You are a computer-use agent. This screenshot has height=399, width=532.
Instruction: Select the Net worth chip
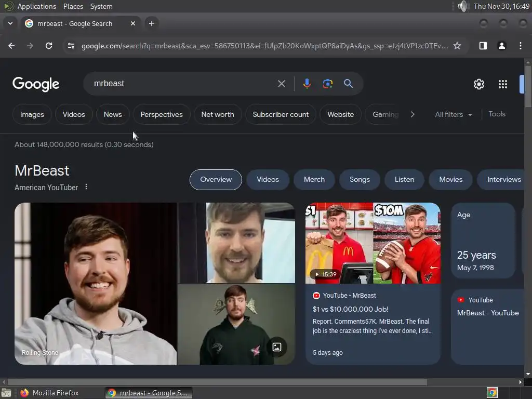(218, 114)
